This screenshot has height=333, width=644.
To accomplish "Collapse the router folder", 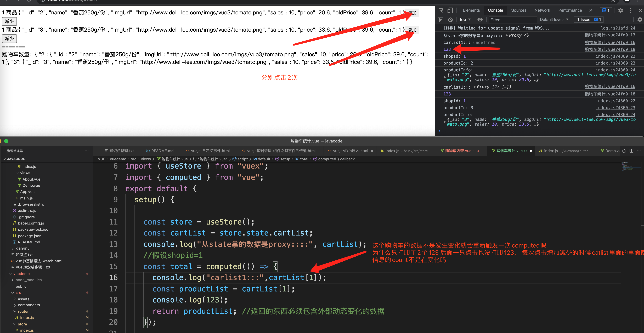I will coord(23,311).
